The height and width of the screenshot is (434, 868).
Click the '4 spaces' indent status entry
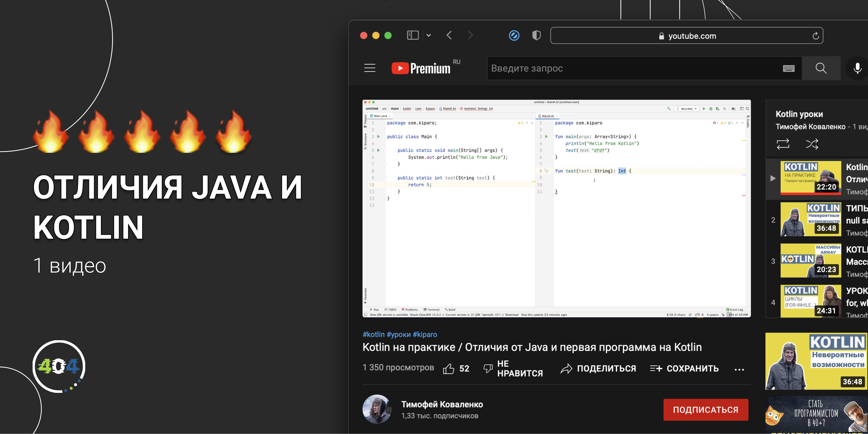(712, 315)
